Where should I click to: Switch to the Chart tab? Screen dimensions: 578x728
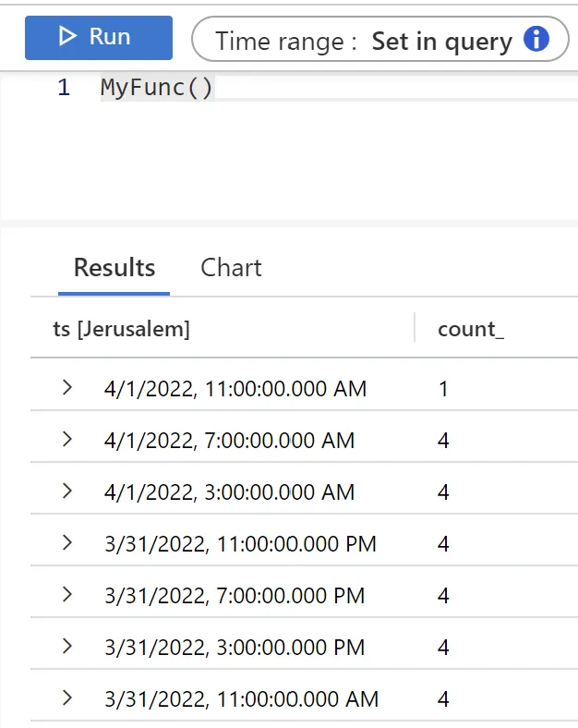click(231, 268)
